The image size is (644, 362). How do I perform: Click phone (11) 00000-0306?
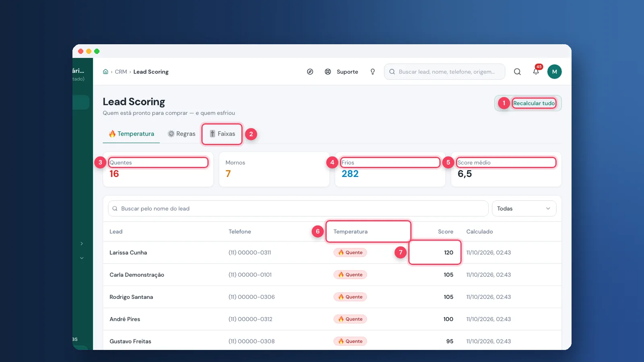pos(252,297)
